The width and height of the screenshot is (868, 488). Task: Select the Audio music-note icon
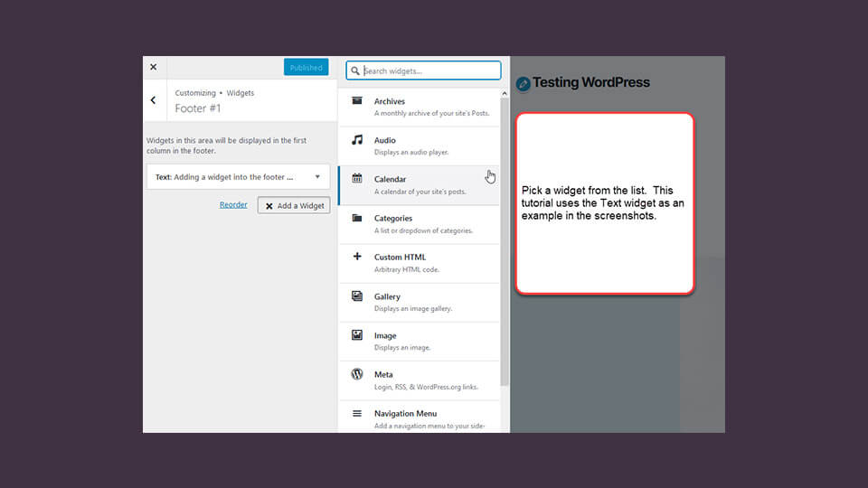click(x=357, y=139)
